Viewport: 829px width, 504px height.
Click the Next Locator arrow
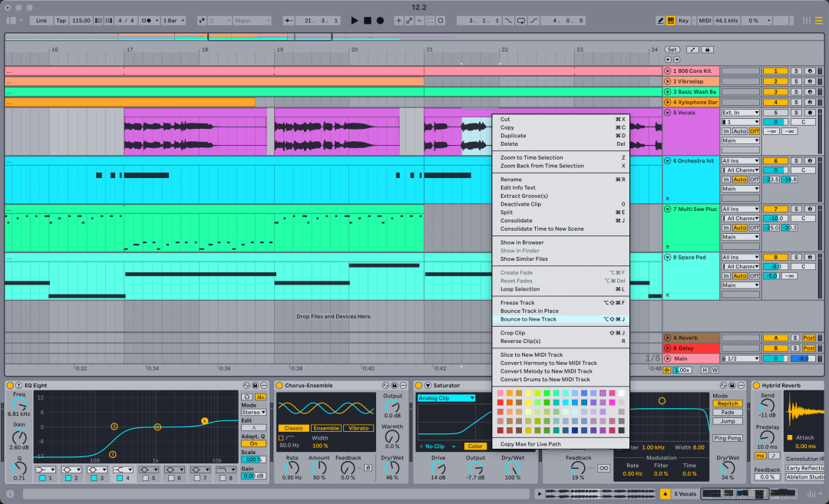coord(676,59)
